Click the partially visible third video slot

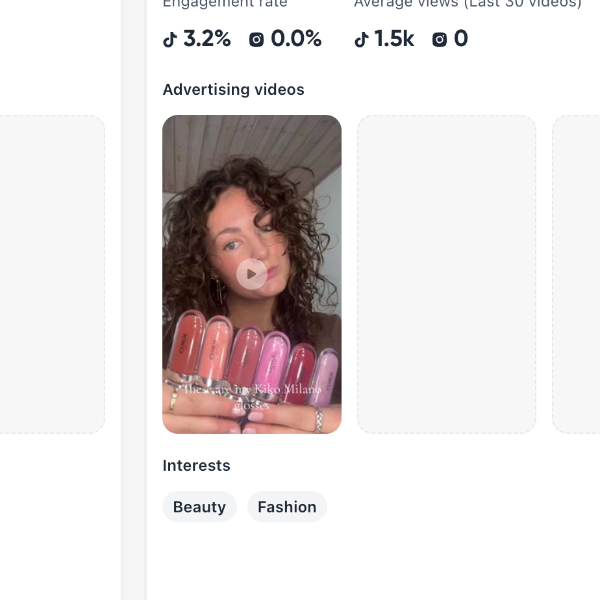coord(576,274)
